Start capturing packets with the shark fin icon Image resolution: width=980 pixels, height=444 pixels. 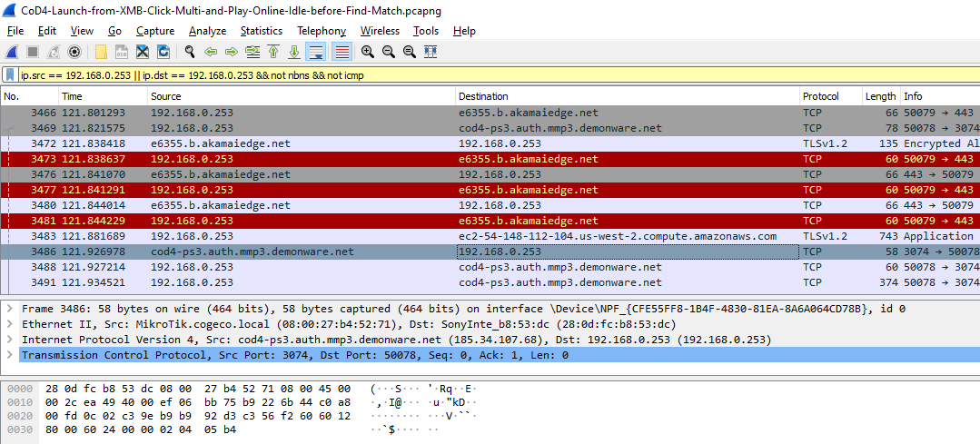(13, 53)
